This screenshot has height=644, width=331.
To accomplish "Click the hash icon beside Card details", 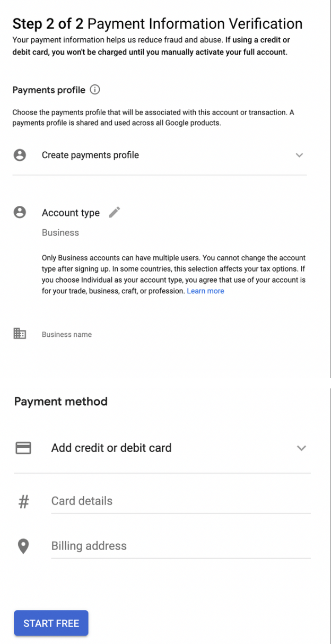I will (23, 501).
